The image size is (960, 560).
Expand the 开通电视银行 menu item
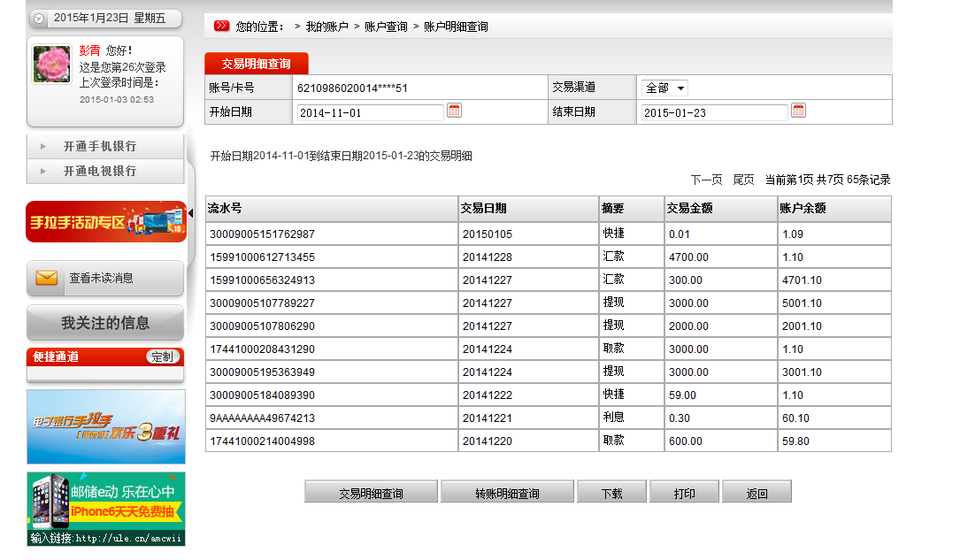point(99,171)
